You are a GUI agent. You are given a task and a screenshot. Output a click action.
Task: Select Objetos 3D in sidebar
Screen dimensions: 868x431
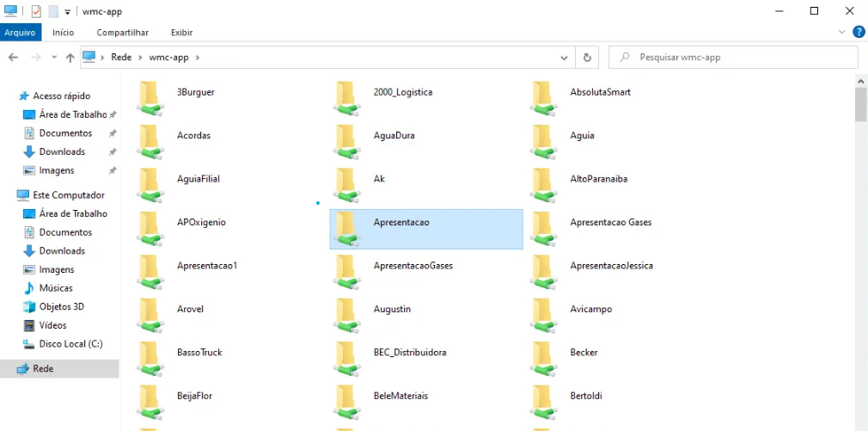61,307
